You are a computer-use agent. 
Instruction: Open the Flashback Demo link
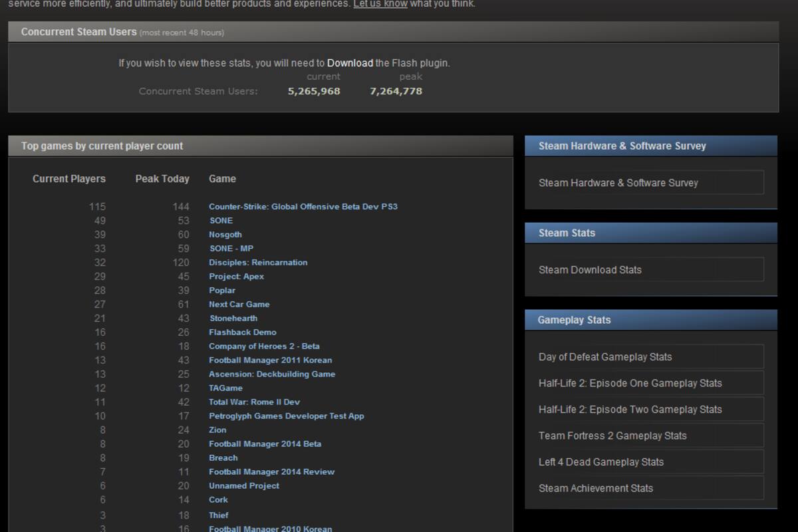tap(243, 332)
